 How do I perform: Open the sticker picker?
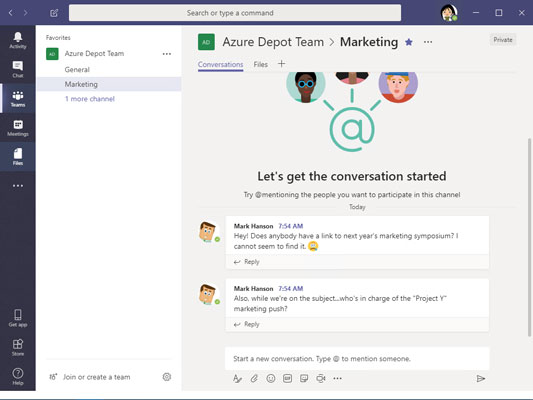[304, 378]
